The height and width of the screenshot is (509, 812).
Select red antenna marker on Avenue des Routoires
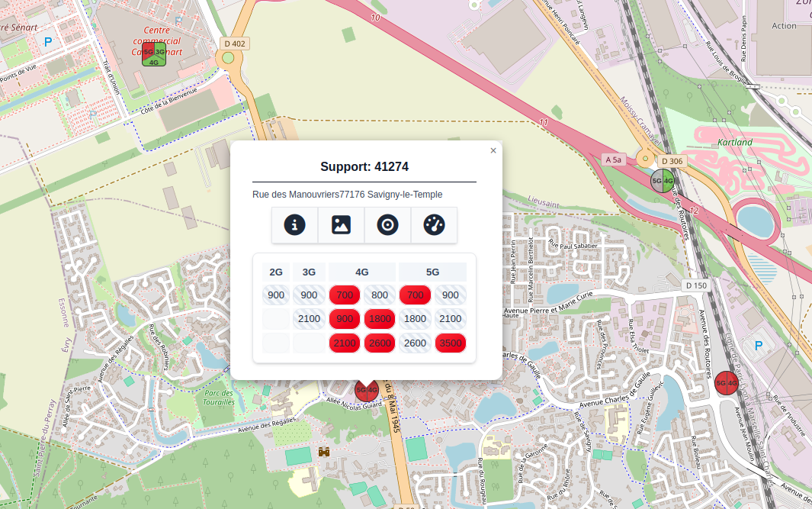tap(727, 383)
